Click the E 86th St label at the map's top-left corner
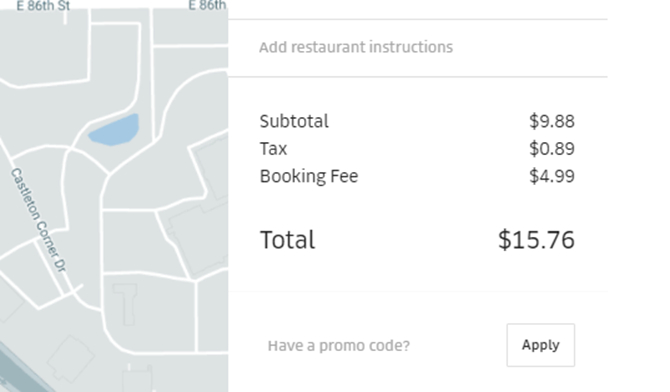 coord(43,6)
